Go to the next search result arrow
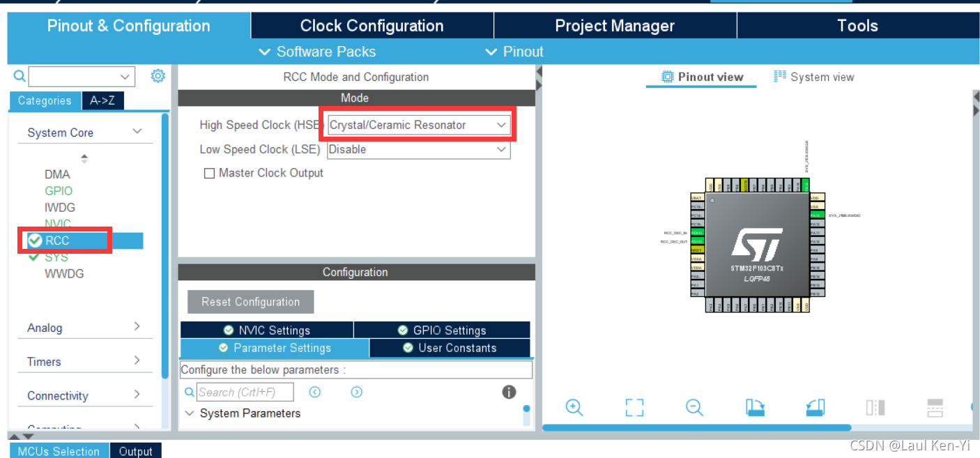Image resolution: width=980 pixels, height=458 pixels. (357, 392)
